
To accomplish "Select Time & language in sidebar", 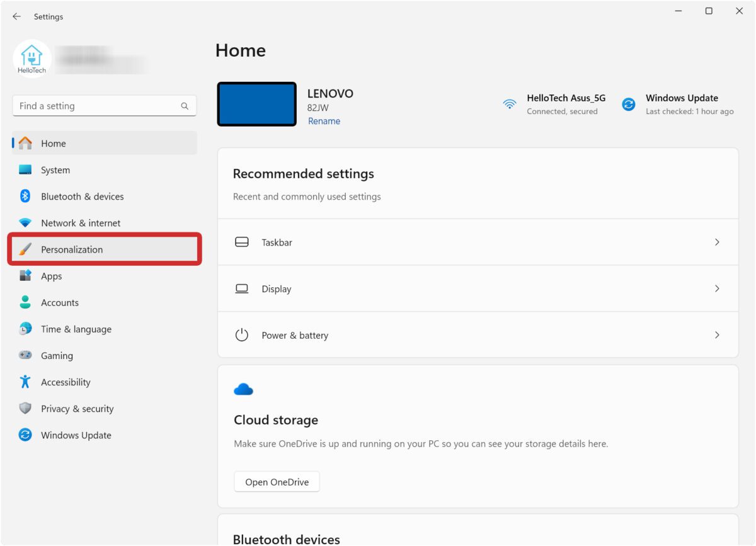I will (x=76, y=329).
